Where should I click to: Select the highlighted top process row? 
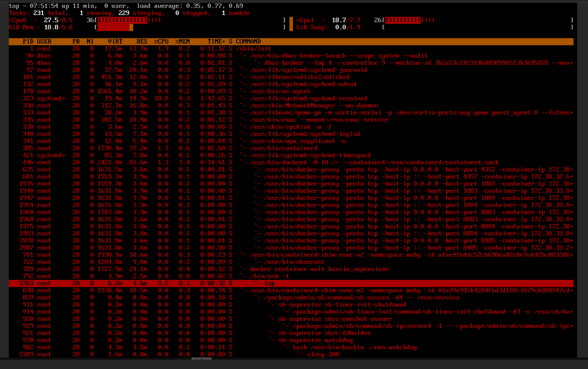pos(291,283)
